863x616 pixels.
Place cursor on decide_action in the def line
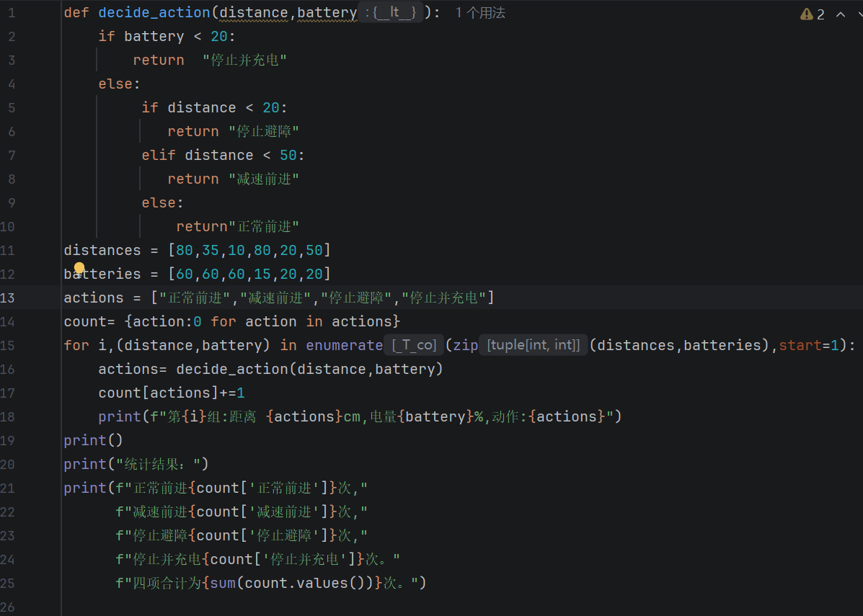tap(154, 13)
